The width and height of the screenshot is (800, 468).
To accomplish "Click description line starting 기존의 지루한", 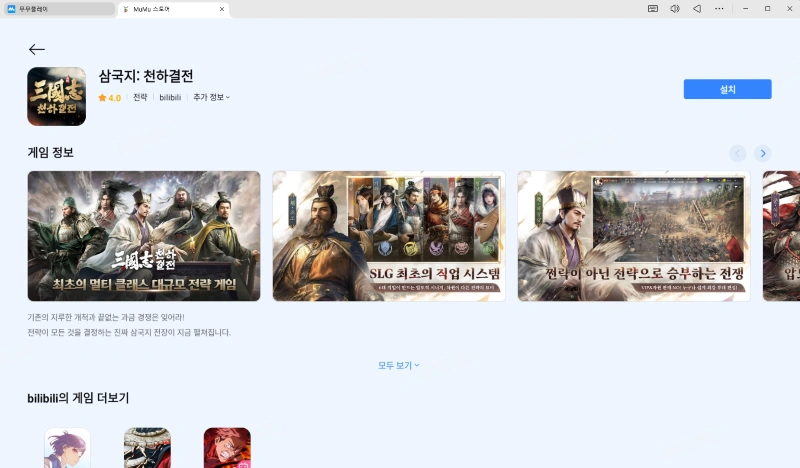I will click(106, 317).
